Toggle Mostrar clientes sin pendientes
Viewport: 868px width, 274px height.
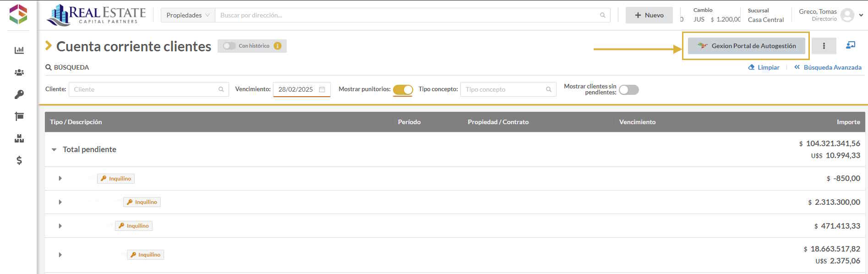coord(628,90)
